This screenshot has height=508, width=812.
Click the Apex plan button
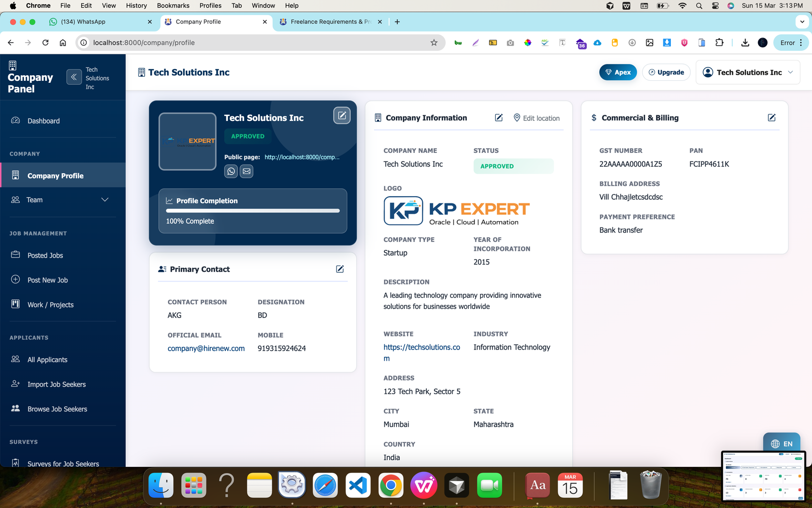click(618, 72)
